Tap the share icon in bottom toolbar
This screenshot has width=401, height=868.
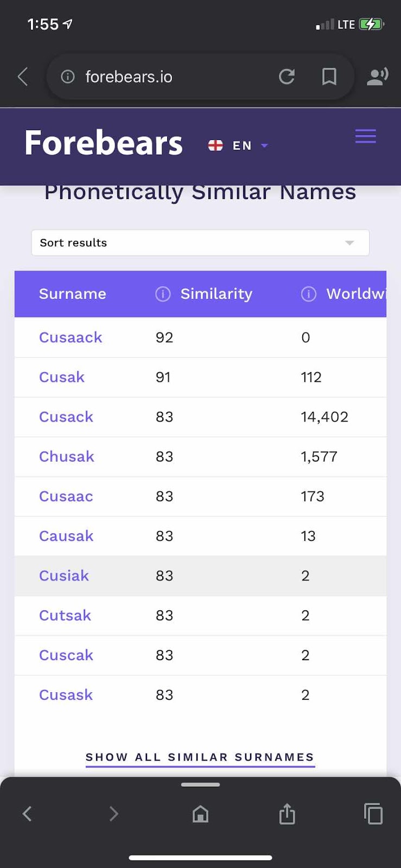tap(287, 814)
